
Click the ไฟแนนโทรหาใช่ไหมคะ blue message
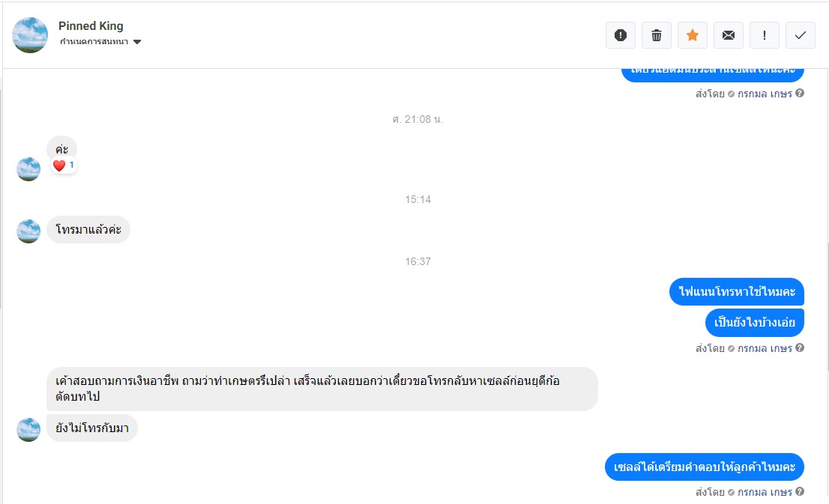pos(737,291)
